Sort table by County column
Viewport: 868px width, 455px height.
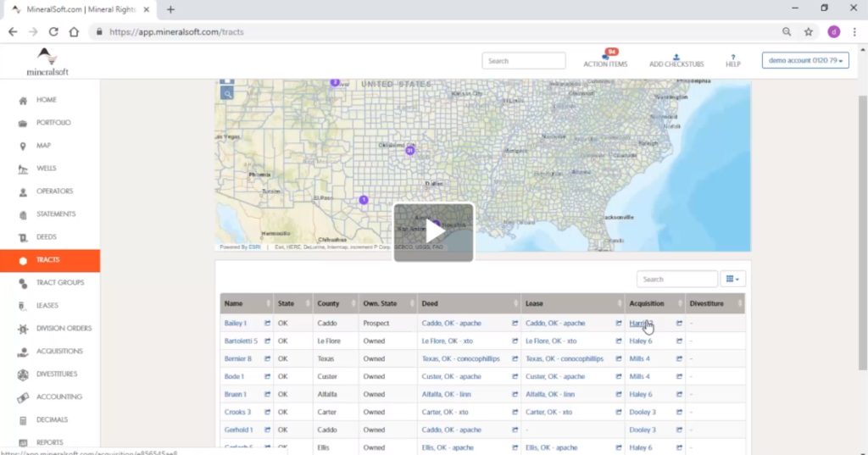tap(336, 303)
